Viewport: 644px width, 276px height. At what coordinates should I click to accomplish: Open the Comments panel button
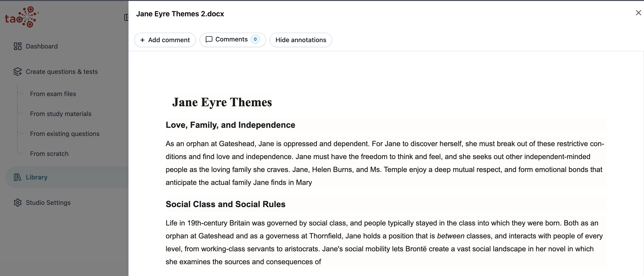pos(232,40)
